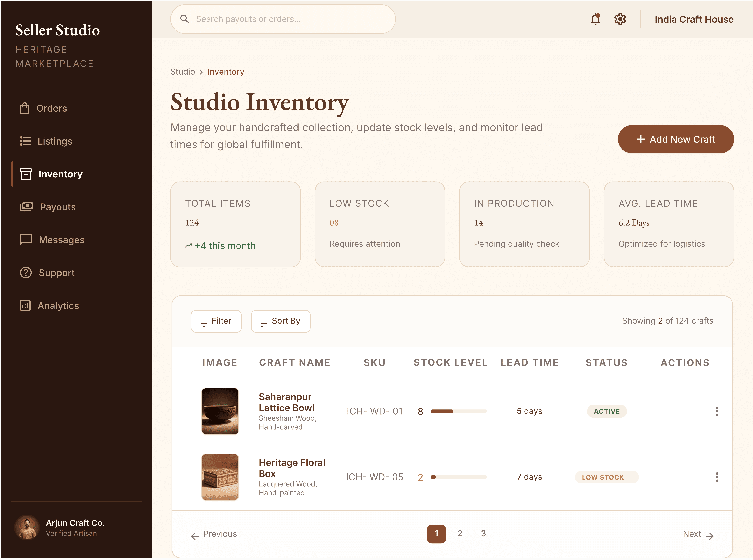The width and height of the screenshot is (753, 560).
Task: Click the Next page button
Action: click(x=698, y=534)
